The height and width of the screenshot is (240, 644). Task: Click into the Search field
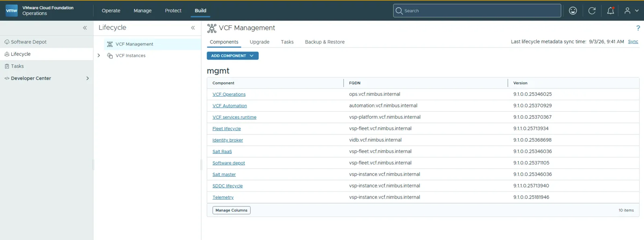click(477, 11)
